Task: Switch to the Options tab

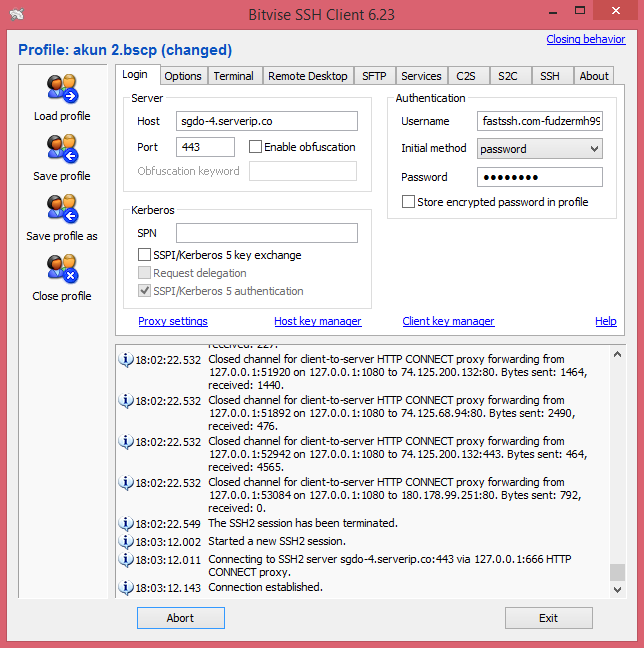Action: tap(183, 76)
